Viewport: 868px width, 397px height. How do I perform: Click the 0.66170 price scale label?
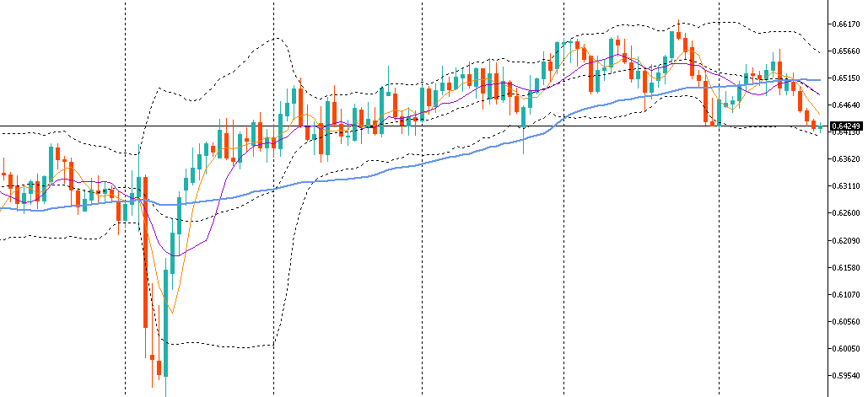point(845,24)
